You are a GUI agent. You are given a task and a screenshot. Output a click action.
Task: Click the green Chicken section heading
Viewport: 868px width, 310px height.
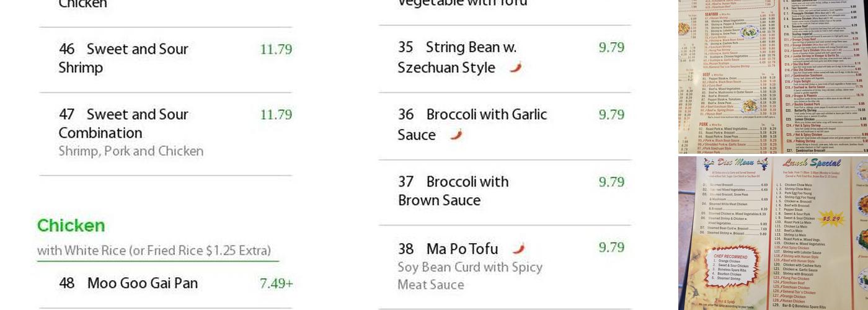71,226
